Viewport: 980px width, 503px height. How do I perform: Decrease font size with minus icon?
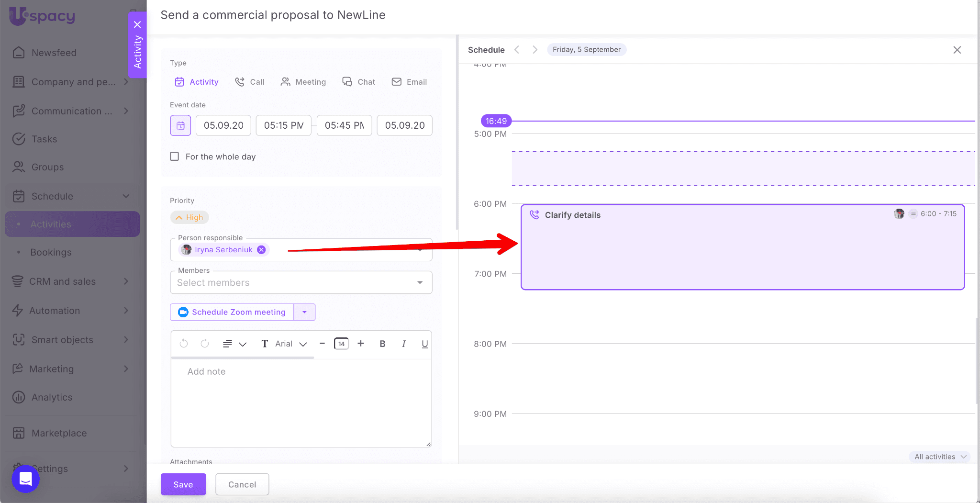(322, 344)
